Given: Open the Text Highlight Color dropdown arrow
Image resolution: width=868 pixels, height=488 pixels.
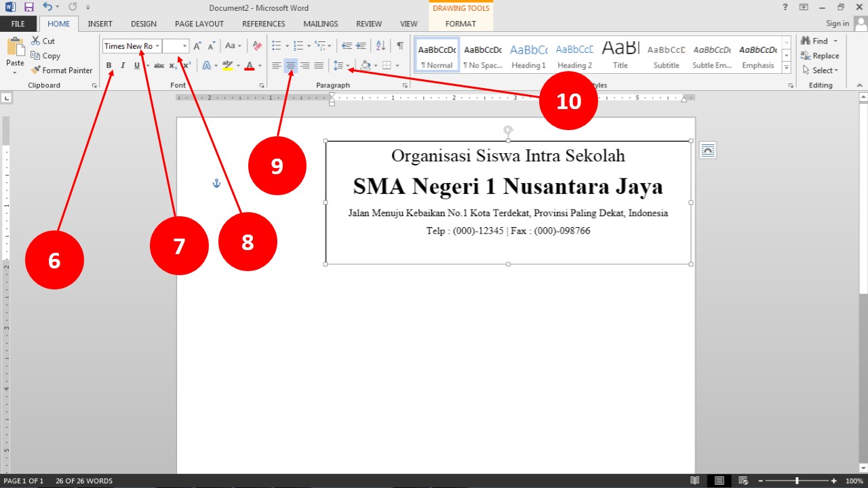Looking at the screenshot, I should point(237,66).
